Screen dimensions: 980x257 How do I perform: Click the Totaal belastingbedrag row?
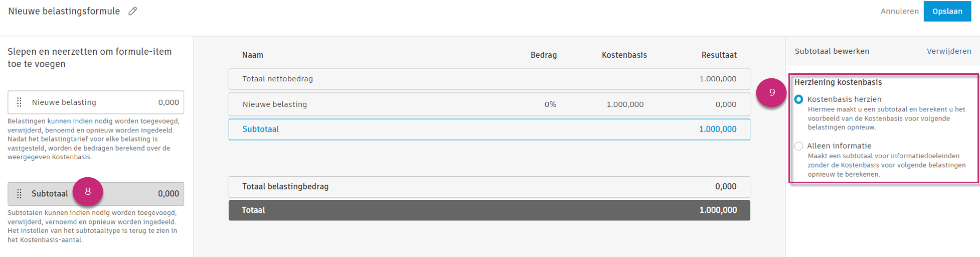pos(489,187)
